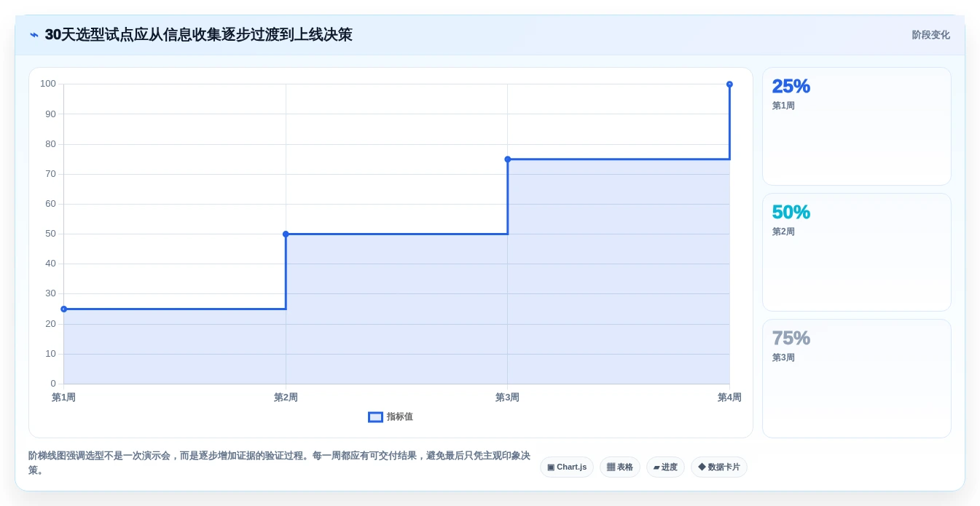Click the data point at 第1周
This screenshot has width=980, height=506.
point(63,309)
